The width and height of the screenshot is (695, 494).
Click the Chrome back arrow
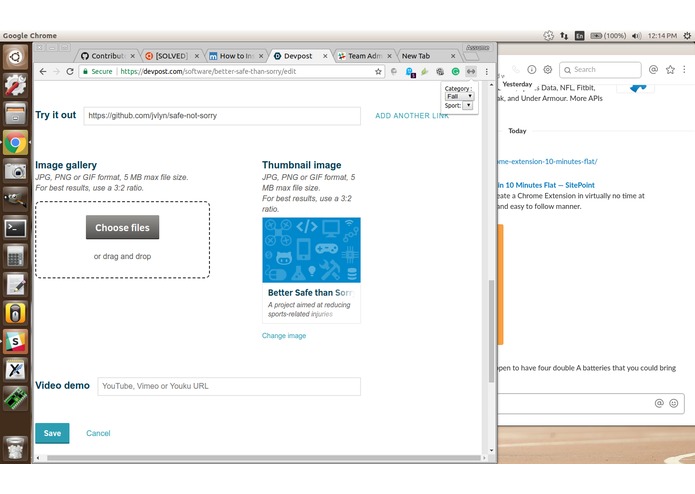[x=43, y=71]
